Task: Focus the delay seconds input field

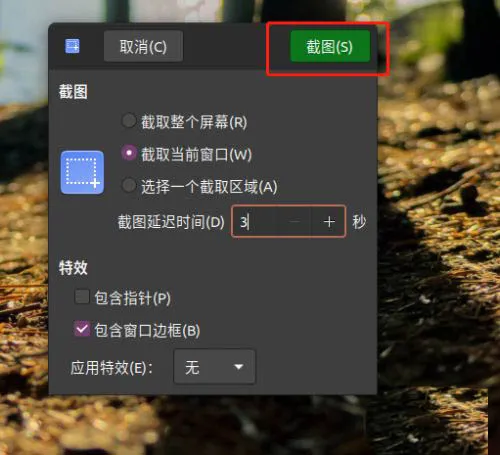Action: (x=257, y=222)
